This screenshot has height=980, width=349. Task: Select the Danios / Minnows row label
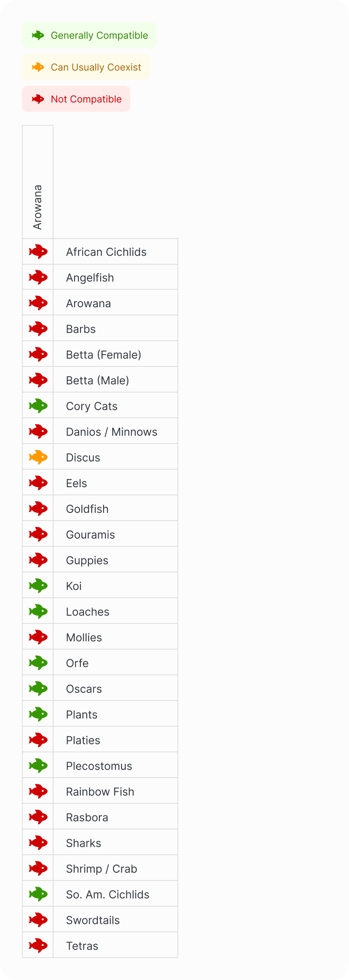[111, 432]
